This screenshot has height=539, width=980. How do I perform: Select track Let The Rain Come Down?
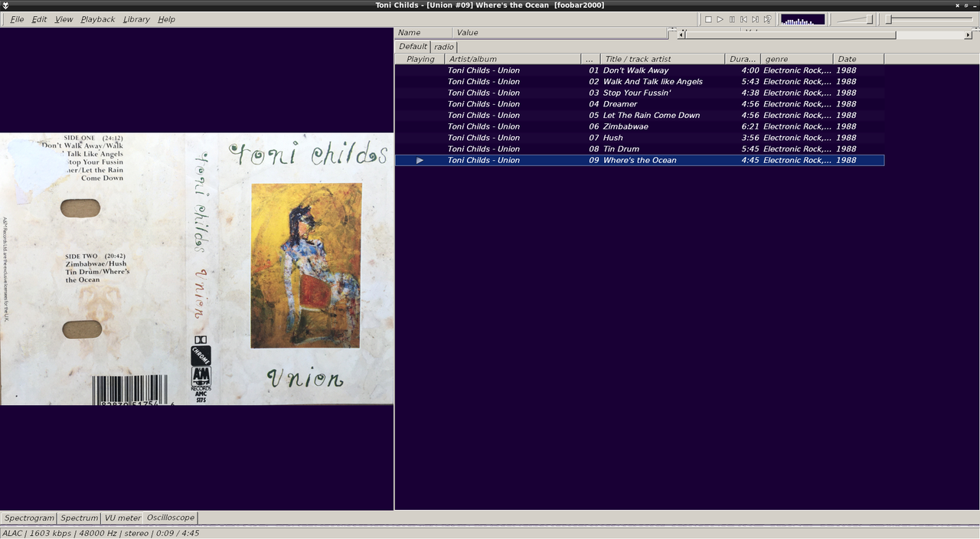tap(639, 116)
